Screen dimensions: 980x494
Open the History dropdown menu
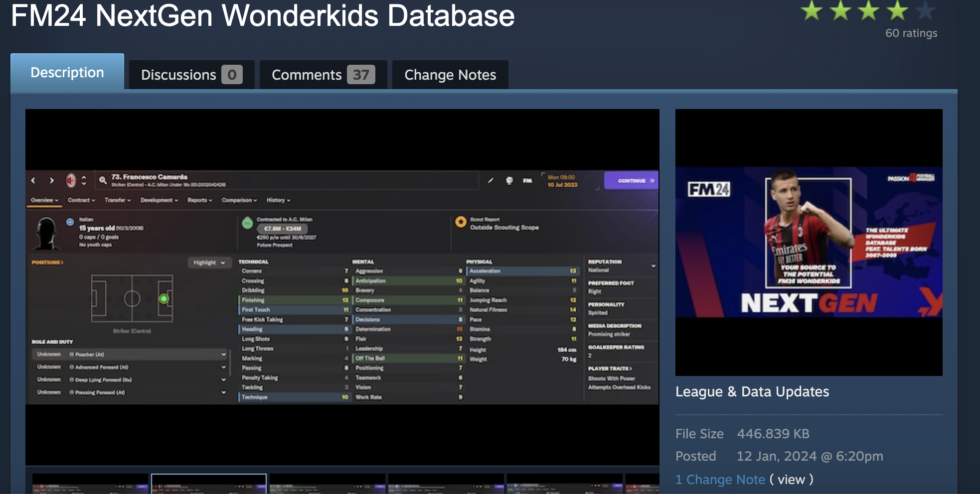pos(278,200)
